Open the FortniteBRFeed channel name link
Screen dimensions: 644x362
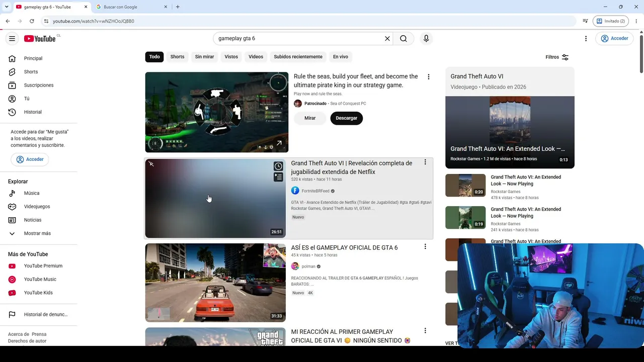click(315, 191)
